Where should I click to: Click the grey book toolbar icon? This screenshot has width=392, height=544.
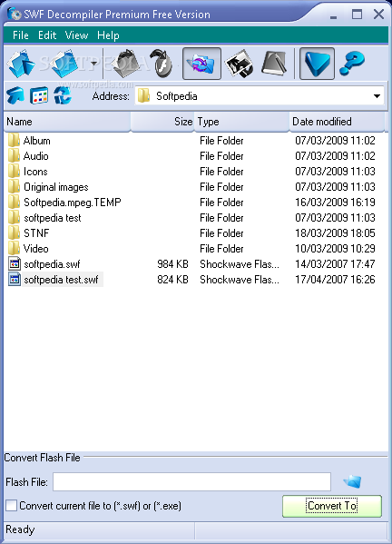click(x=274, y=64)
